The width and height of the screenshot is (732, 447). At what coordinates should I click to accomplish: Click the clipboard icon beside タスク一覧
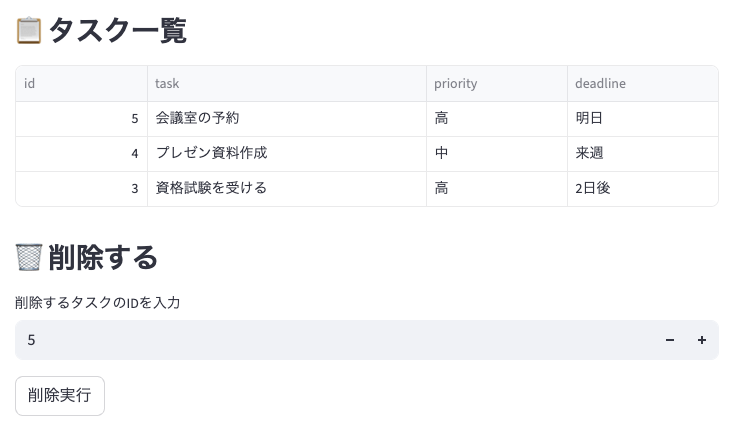click(x=29, y=31)
